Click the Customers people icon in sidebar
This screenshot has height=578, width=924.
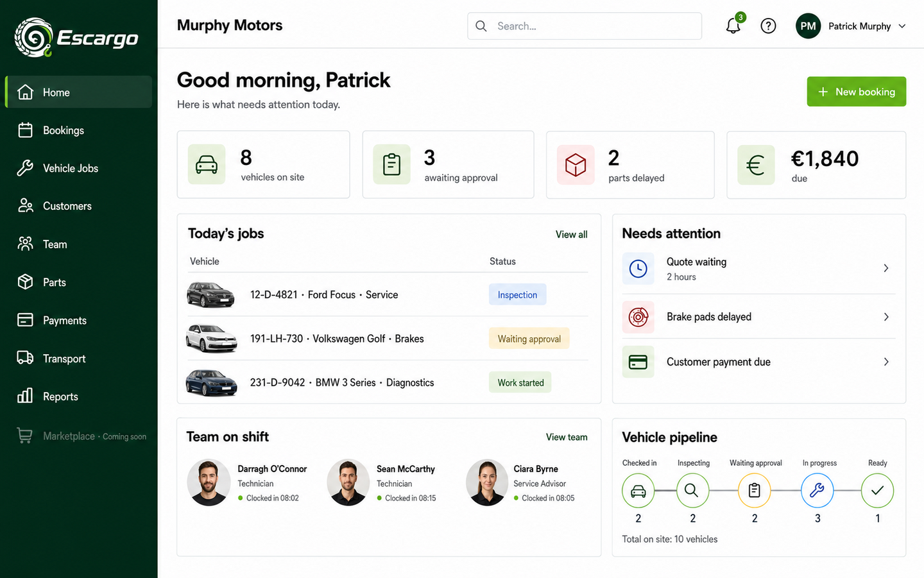click(x=25, y=206)
